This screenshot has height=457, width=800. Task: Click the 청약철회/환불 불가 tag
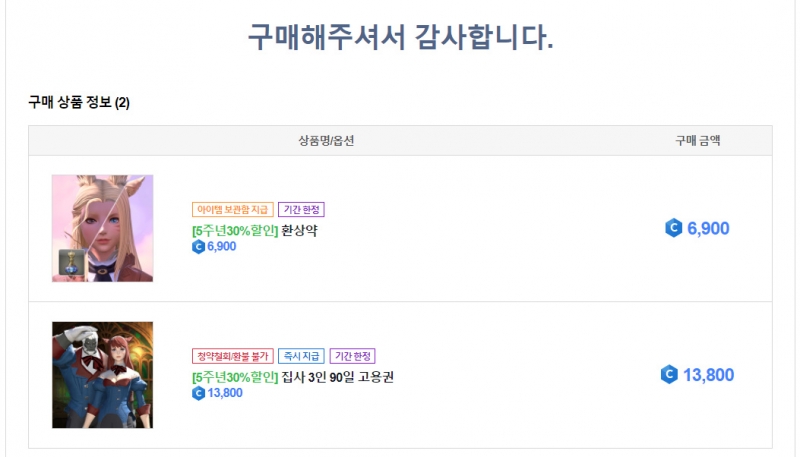point(231,356)
